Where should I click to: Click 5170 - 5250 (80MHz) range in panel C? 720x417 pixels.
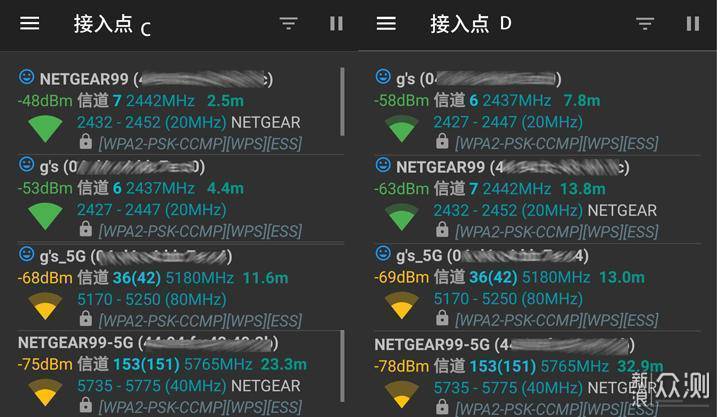152,299
